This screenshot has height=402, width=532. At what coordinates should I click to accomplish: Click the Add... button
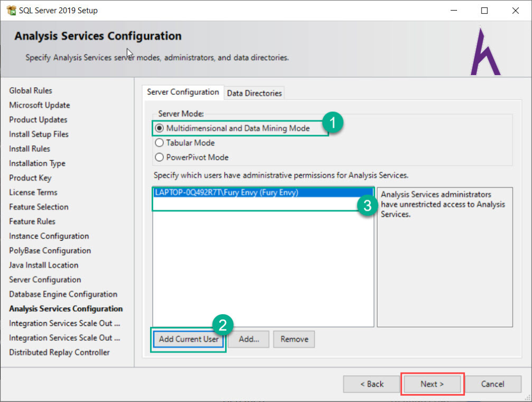[248, 339]
